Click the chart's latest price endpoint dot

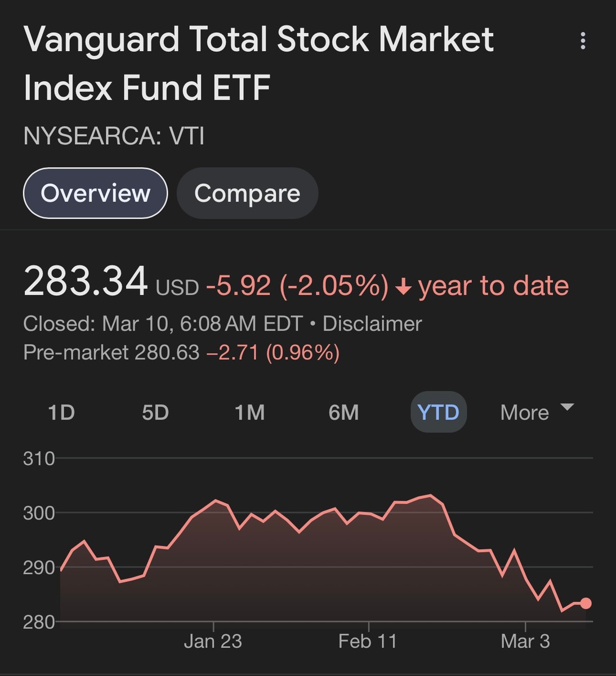[x=586, y=603]
